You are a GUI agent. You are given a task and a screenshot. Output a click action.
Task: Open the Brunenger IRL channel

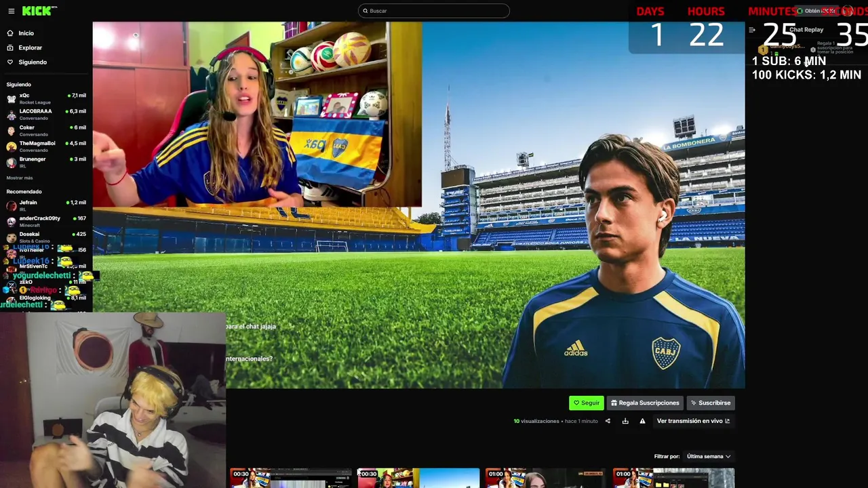pos(46,162)
